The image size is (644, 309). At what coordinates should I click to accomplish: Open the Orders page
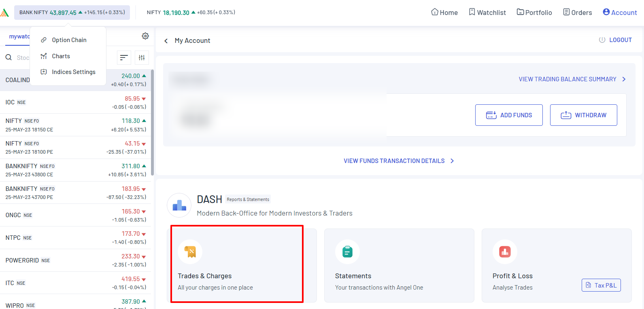click(578, 13)
